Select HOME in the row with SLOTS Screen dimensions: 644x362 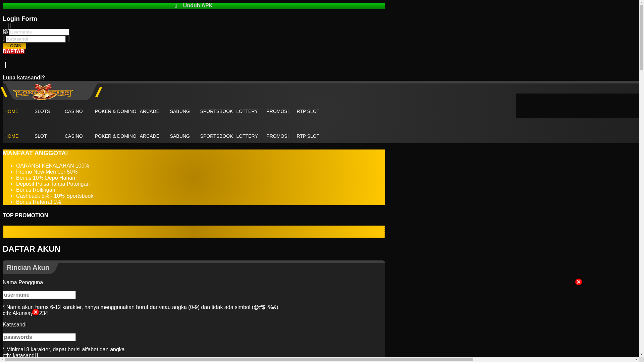coord(11,111)
